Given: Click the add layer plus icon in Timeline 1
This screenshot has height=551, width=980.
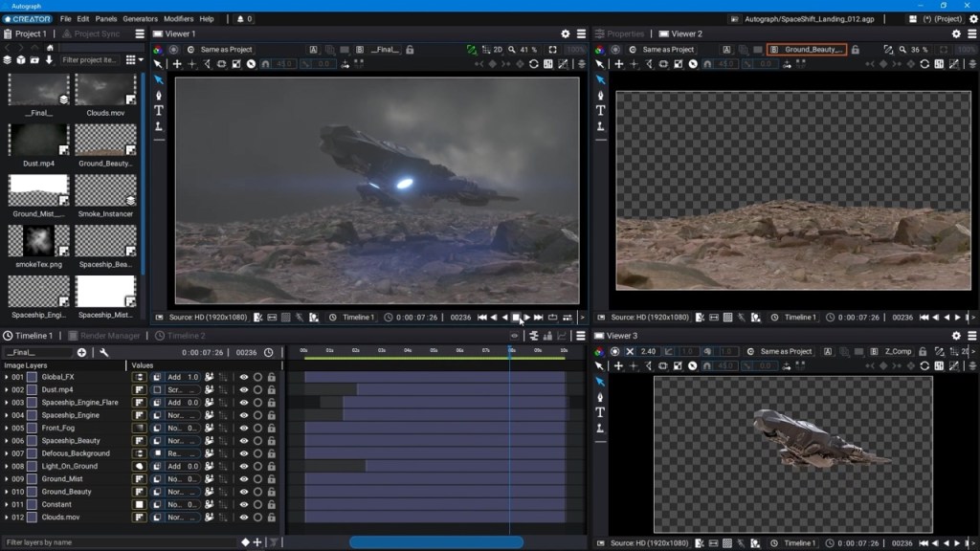Looking at the screenshot, I should [x=82, y=352].
